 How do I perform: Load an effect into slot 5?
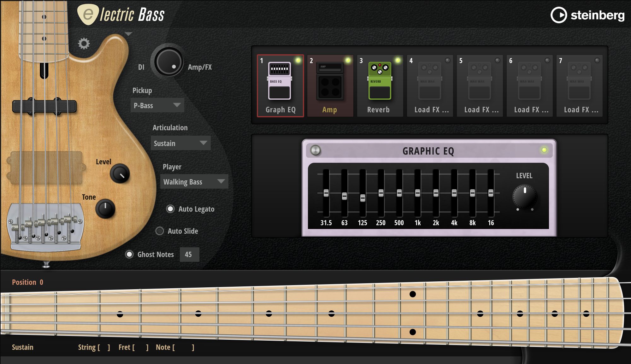[480, 86]
